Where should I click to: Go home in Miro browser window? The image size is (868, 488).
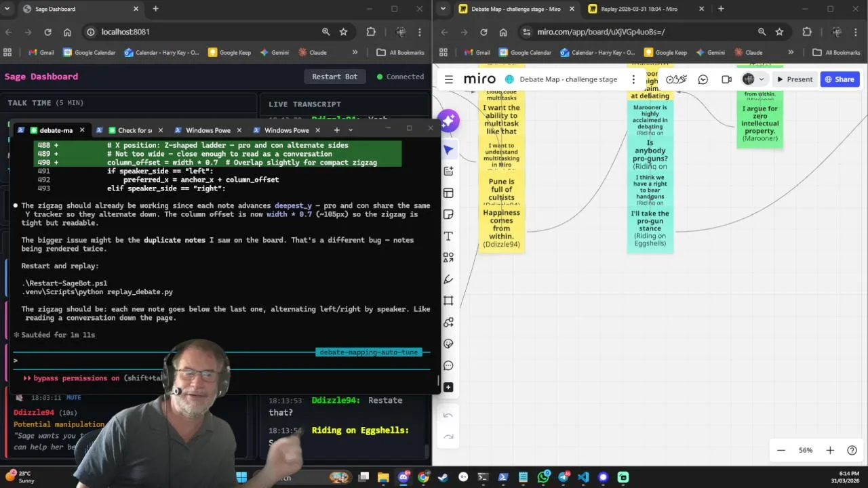pos(503,32)
